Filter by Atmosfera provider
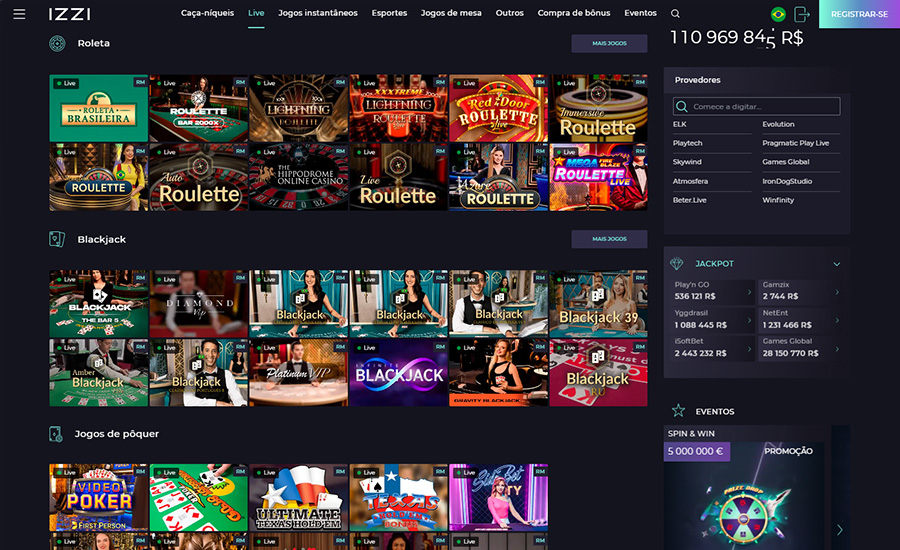The image size is (900, 550). (690, 181)
